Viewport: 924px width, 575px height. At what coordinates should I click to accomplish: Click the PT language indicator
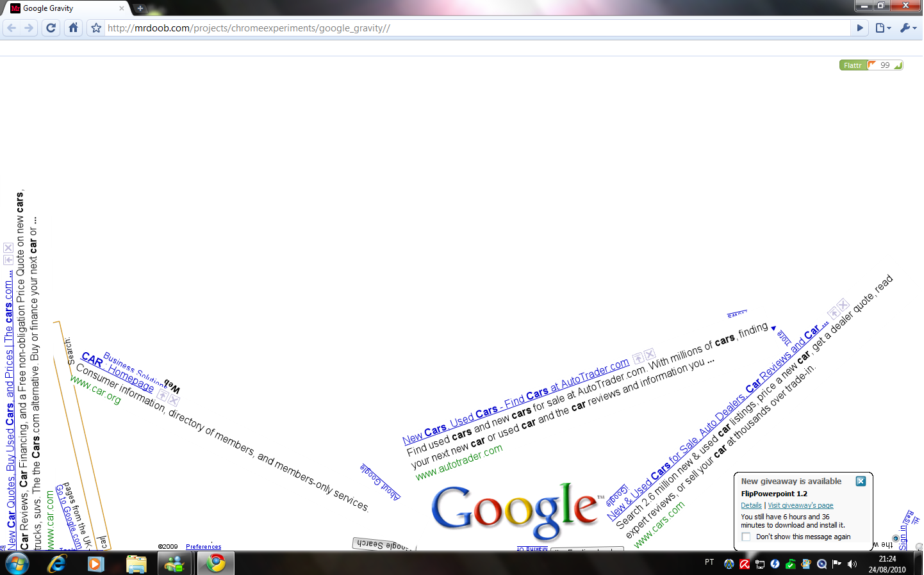(709, 562)
